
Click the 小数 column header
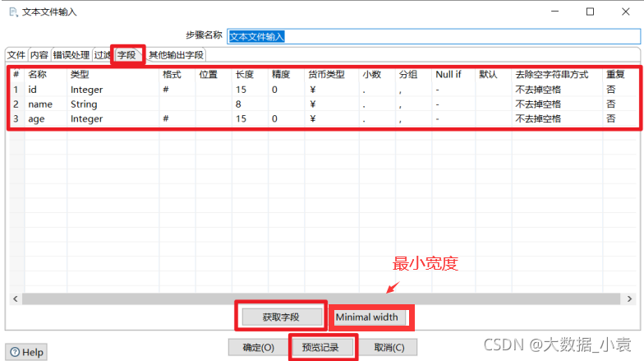coord(378,74)
